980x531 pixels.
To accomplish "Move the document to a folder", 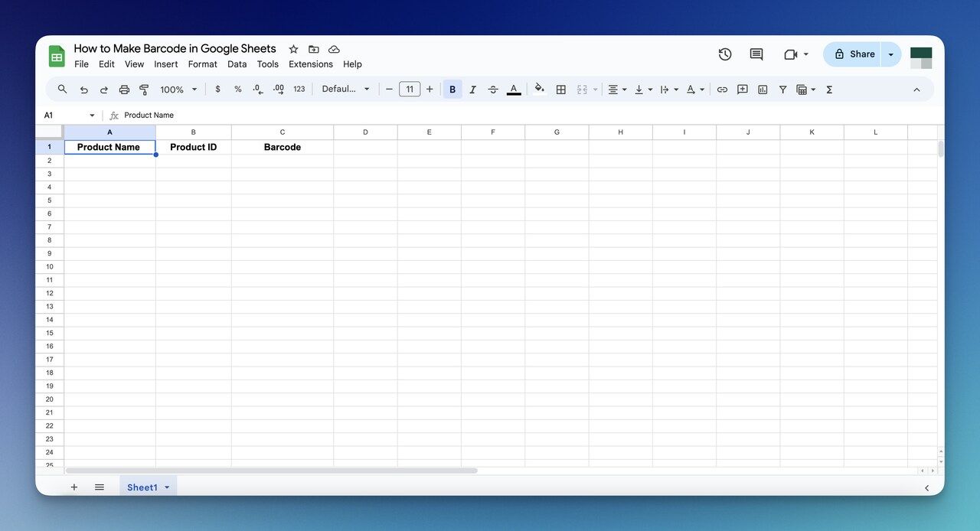I will (x=314, y=49).
